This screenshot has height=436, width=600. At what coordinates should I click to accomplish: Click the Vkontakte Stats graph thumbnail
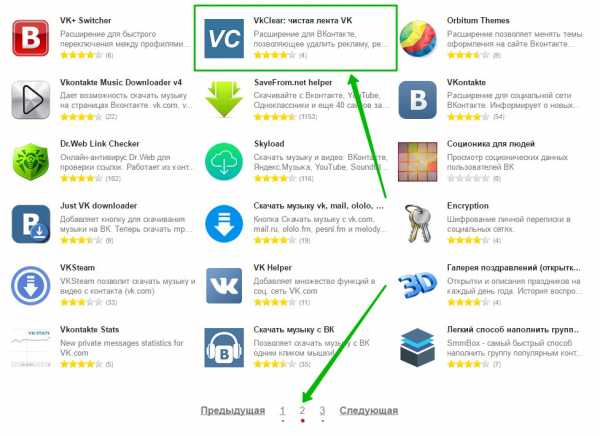point(31,348)
